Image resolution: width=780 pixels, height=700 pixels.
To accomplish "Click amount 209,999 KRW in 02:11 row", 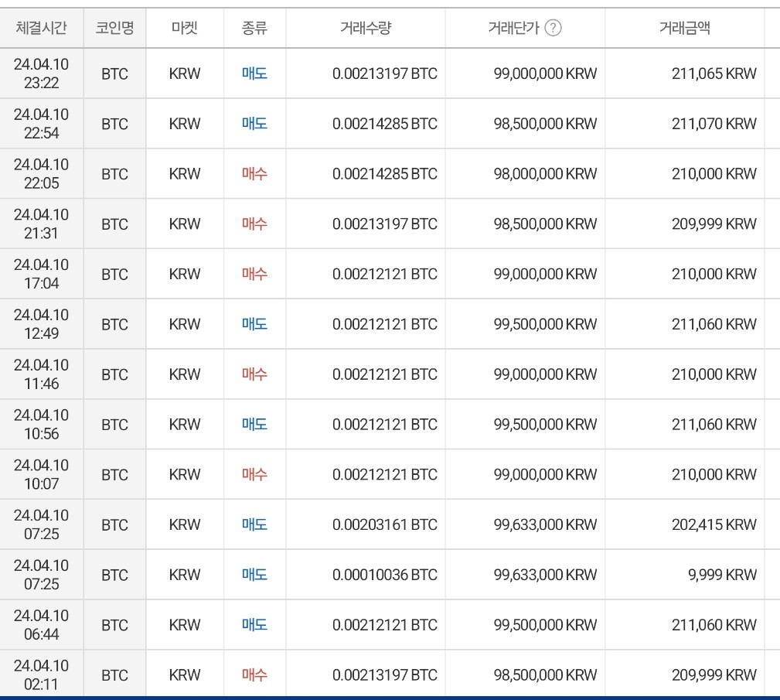I will [714, 674].
